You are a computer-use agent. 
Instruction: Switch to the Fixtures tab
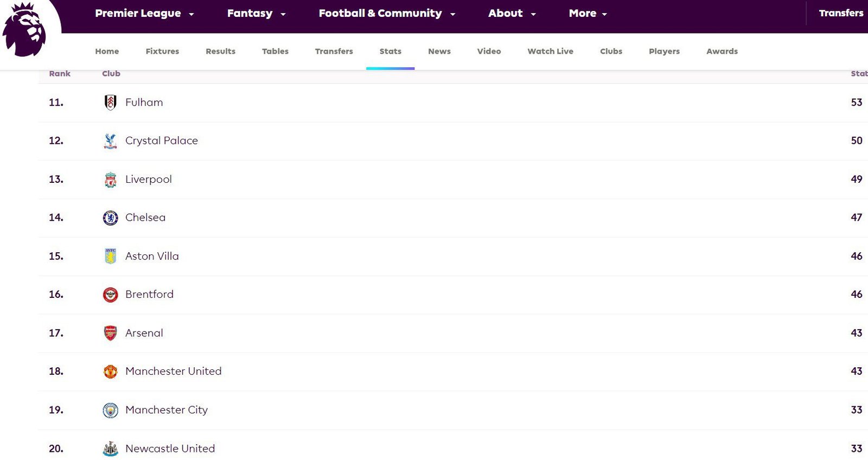162,51
